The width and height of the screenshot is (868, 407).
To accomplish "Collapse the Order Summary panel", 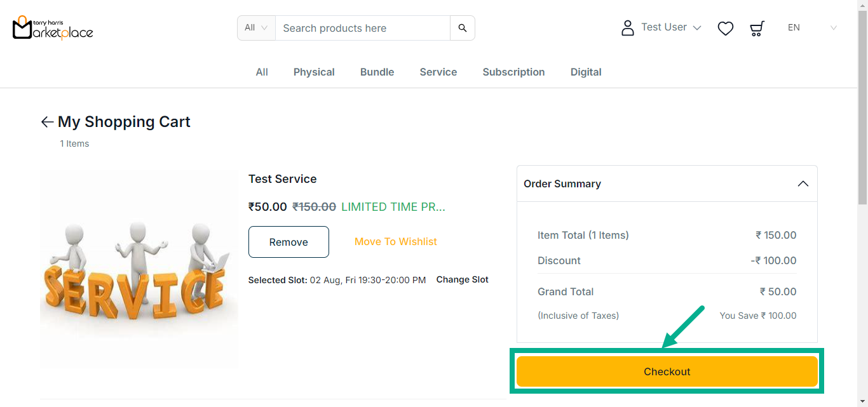I will tap(803, 183).
